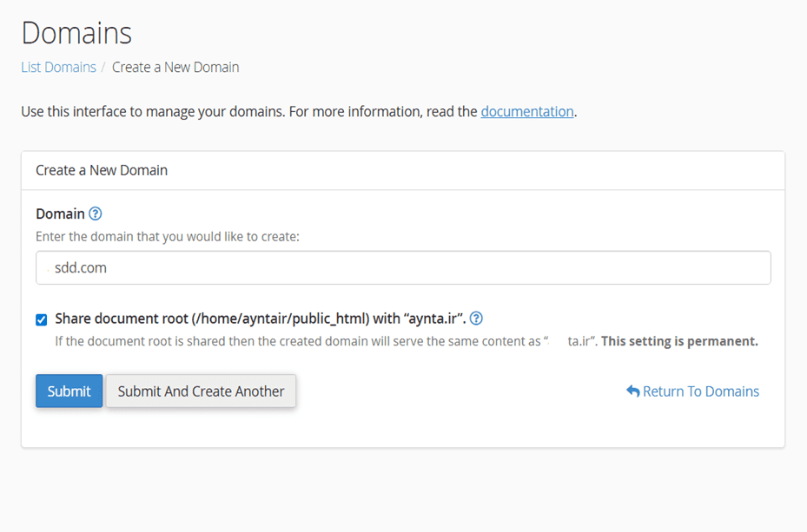The image size is (807, 532).
Task: Click the 'Use this interface' intro sentence
Action: tap(249, 111)
